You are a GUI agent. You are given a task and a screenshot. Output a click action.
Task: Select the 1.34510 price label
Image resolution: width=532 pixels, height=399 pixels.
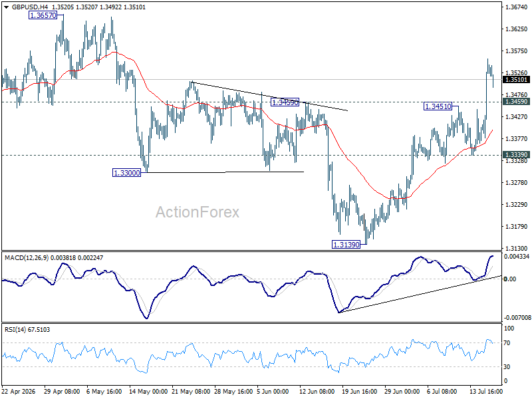pyautogui.click(x=438, y=106)
